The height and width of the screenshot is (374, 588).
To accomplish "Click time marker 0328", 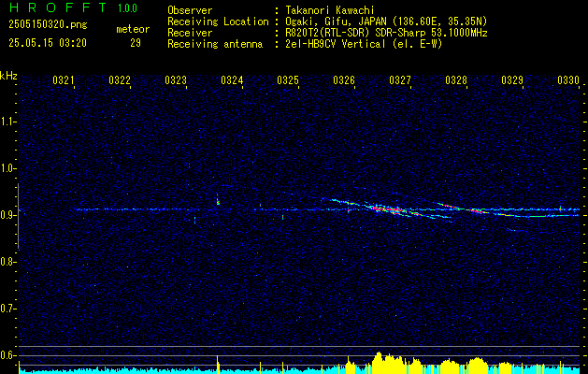I will (456, 79).
